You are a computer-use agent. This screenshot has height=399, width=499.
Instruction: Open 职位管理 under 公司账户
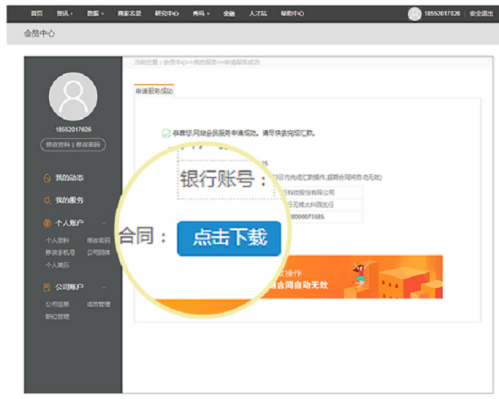pos(57,317)
